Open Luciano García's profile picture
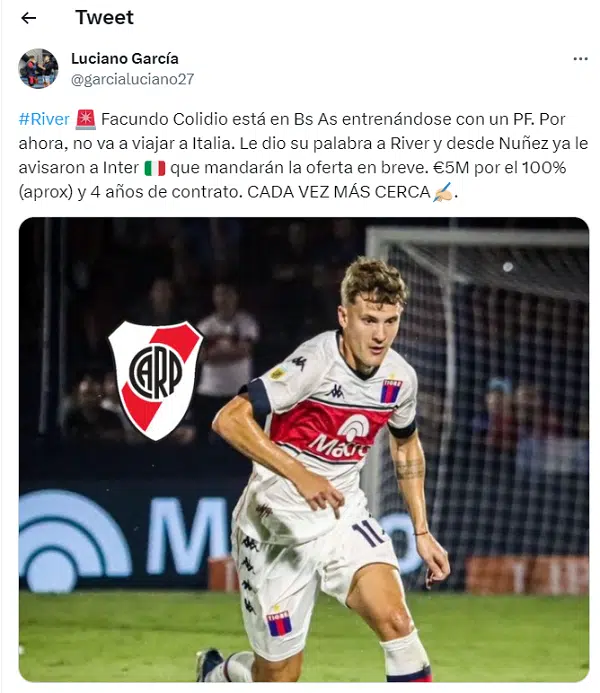The image size is (600, 693). click(x=38, y=69)
